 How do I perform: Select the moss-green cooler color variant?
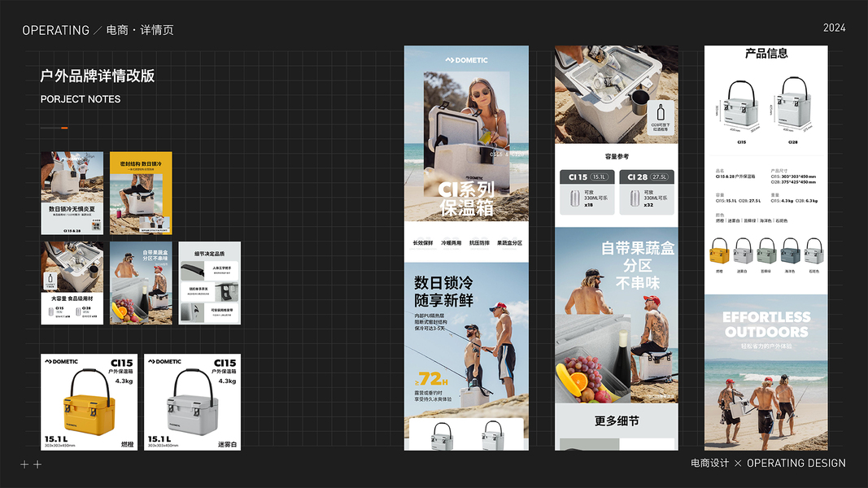pos(766,251)
